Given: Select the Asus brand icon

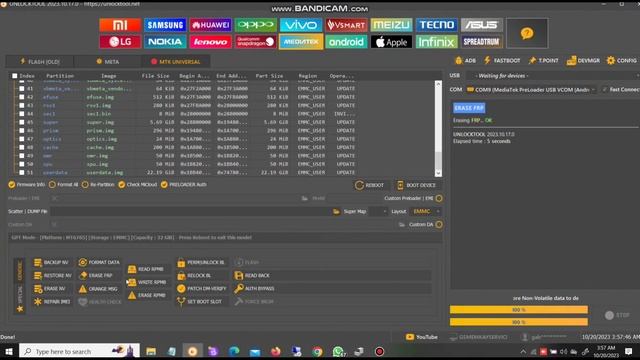Looking at the screenshot, I should pyautogui.click(x=482, y=25).
